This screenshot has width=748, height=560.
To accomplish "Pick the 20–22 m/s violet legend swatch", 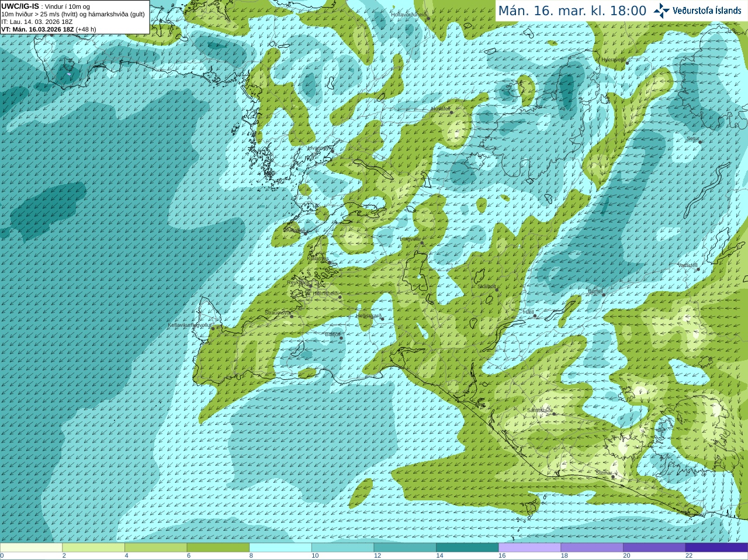I will coord(654,548).
